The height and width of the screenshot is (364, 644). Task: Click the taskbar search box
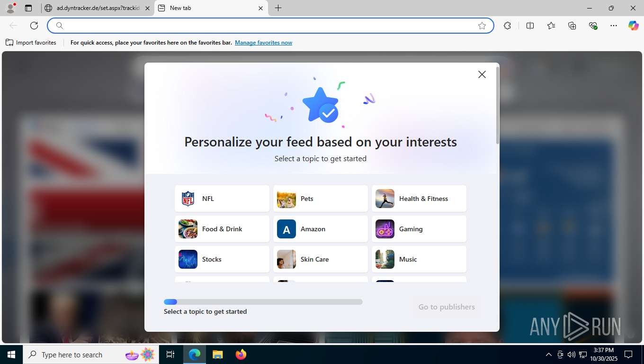91,355
